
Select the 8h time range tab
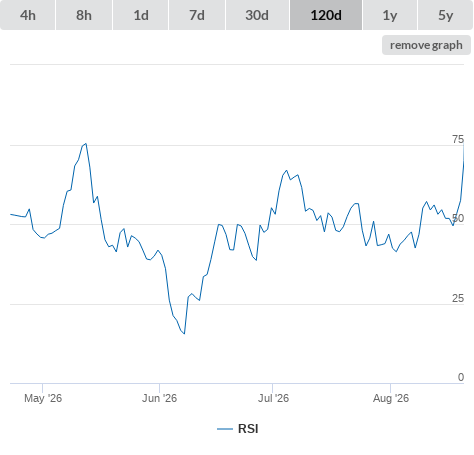[84, 15]
